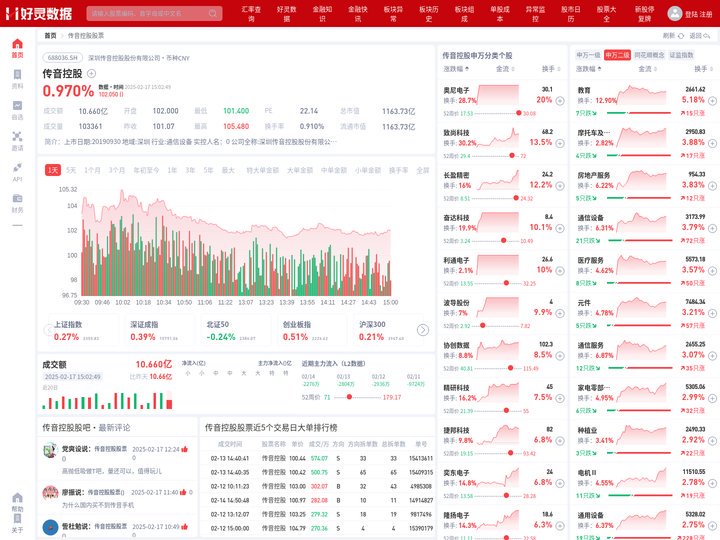
Task: Open the 财务 sidebar icon
Action: pos(17,203)
